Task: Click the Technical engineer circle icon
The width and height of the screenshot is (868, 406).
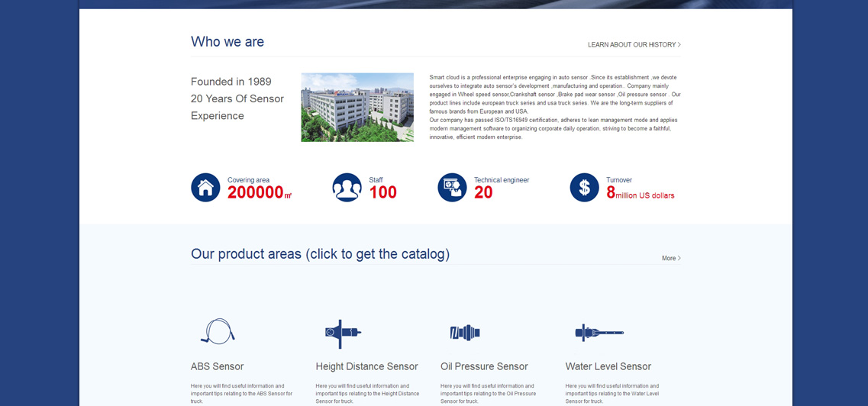Action: [452, 188]
